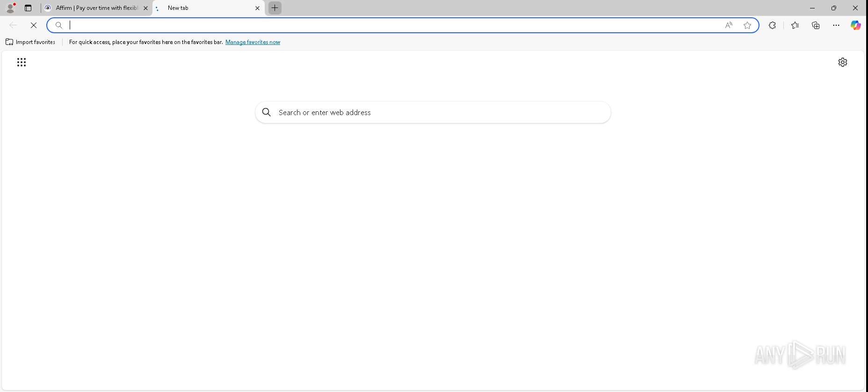Close the Affirm tab

tap(145, 8)
